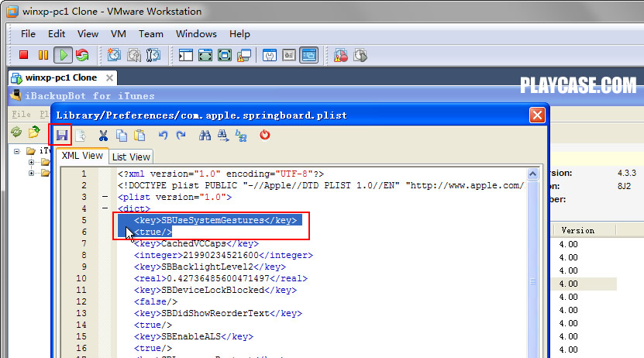Switch to the XML View tab

[82, 156]
